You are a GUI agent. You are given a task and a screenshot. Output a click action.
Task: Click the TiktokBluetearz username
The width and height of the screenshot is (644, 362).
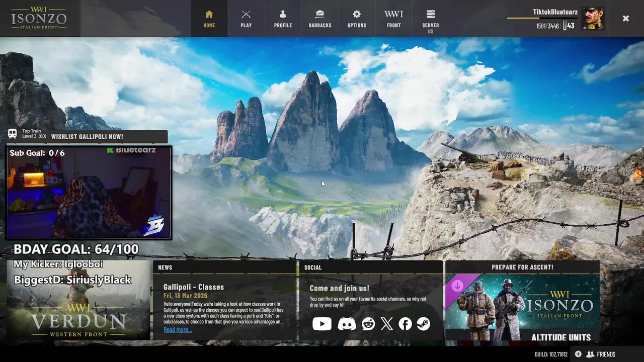click(x=555, y=12)
